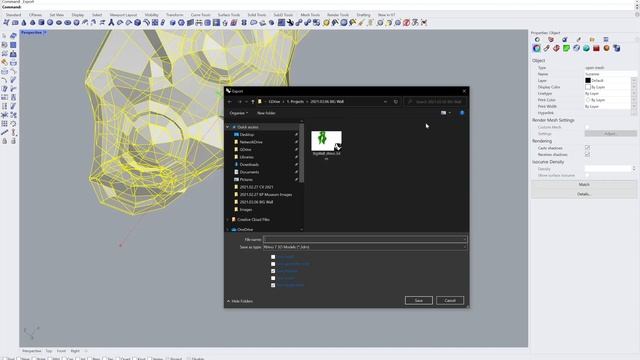The height and width of the screenshot is (360, 640).
Task: Refresh the Export dialog folder view
Action: pyautogui.click(x=396, y=102)
